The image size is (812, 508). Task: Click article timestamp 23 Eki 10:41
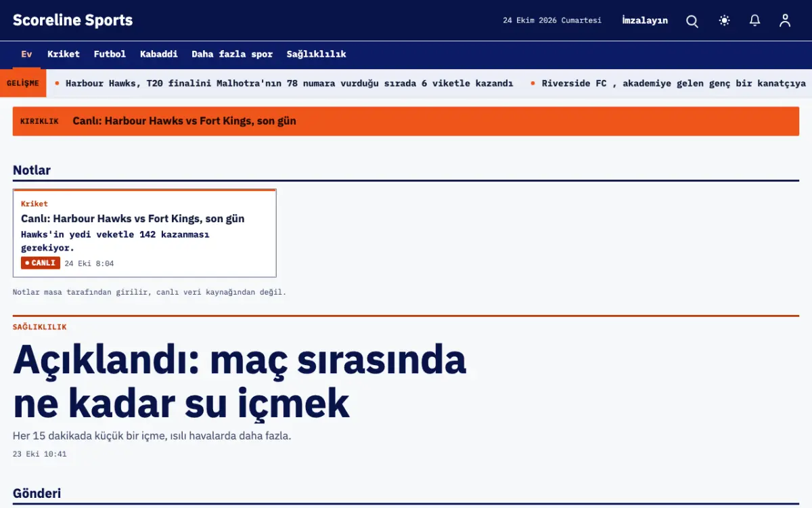40,454
